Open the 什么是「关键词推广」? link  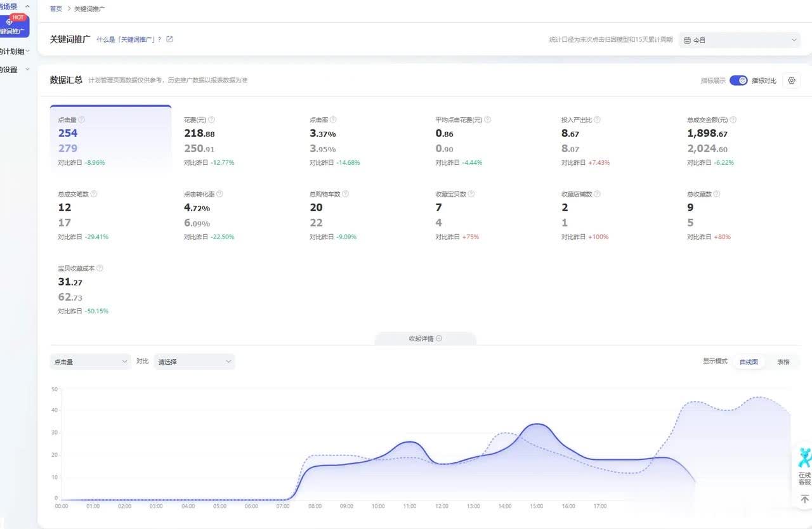pyautogui.click(x=129, y=39)
